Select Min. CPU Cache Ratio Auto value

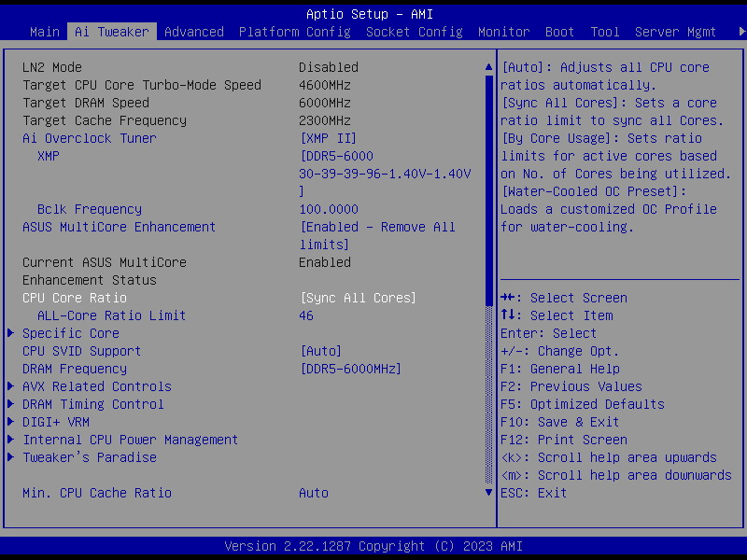tap(314, 493)
